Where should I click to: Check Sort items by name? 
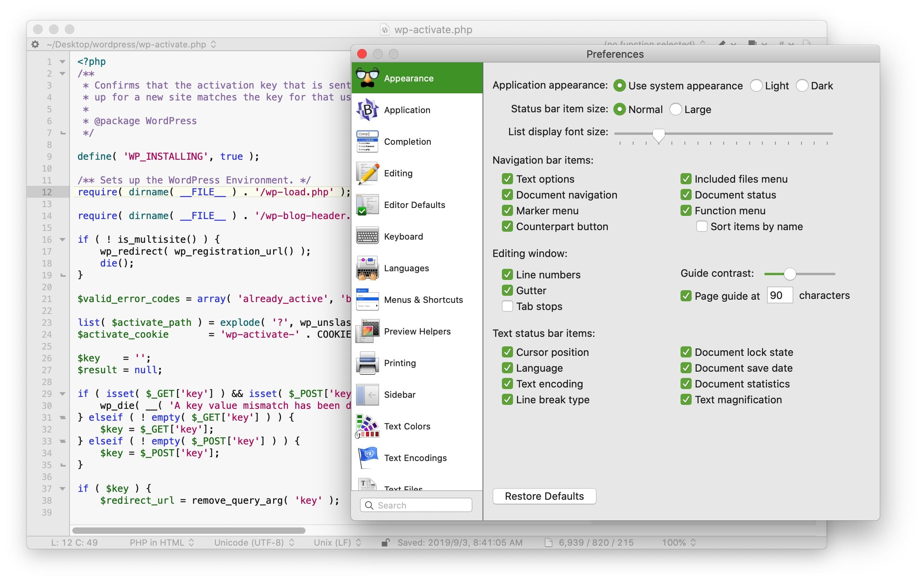(x=701, y=227)
